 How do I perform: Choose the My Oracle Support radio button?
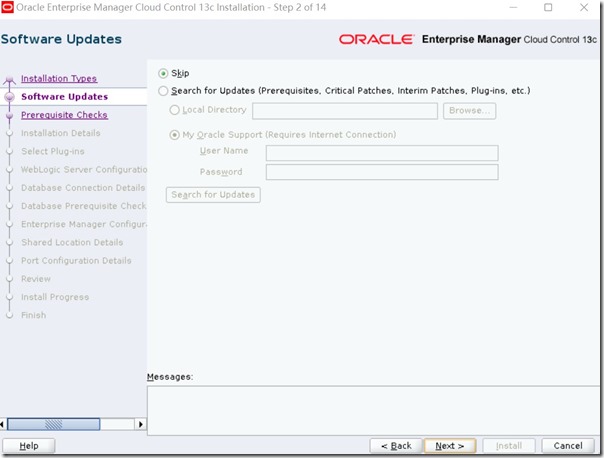(174, 135)
